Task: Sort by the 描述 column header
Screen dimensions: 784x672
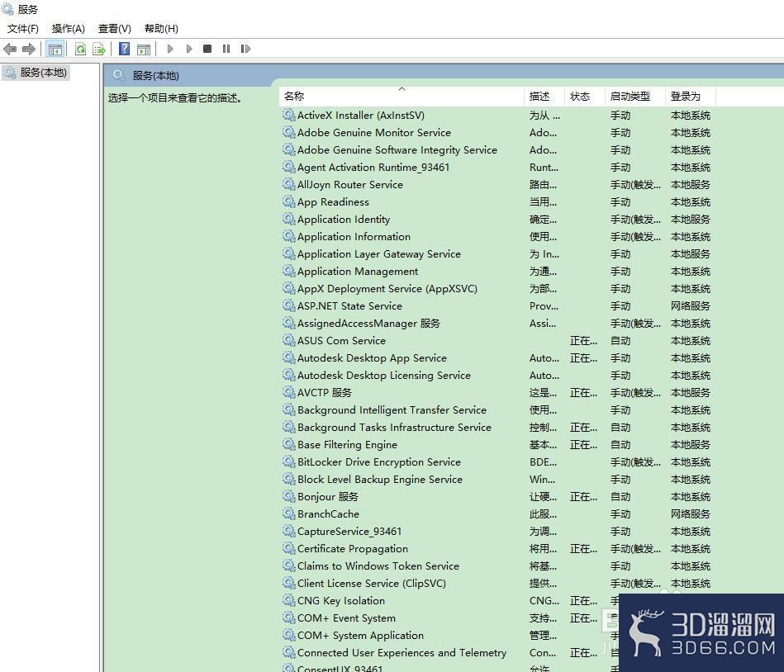Action: pyautogui.click(x=544, y=97)
